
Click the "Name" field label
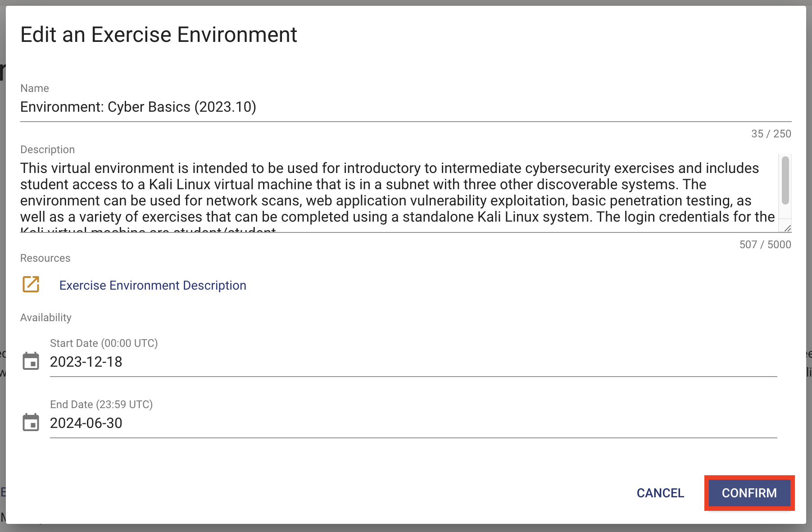[x=35, y=88]
